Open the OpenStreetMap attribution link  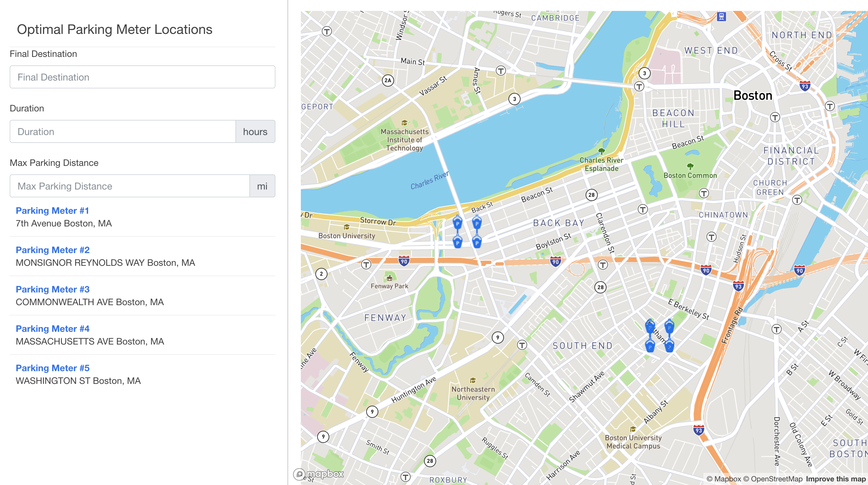[773, 479]
